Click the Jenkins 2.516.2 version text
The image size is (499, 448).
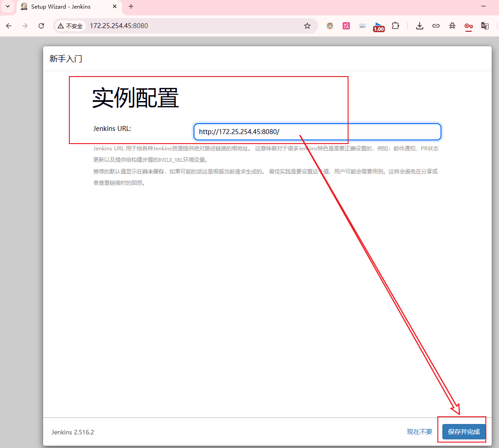pyautogui.click(x=73, y=432)
